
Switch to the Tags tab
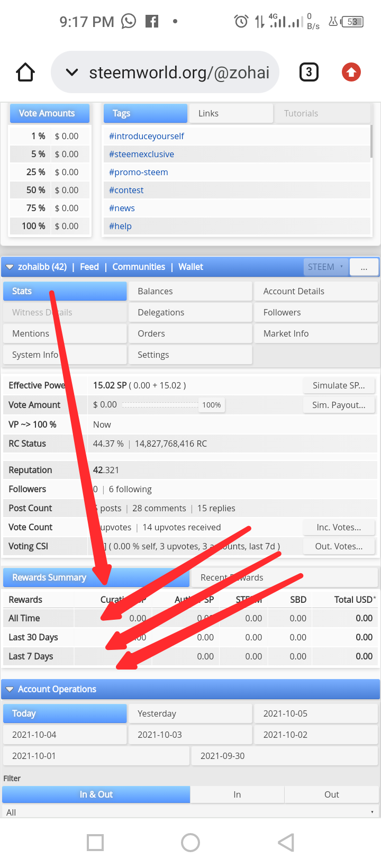(146, 113)
